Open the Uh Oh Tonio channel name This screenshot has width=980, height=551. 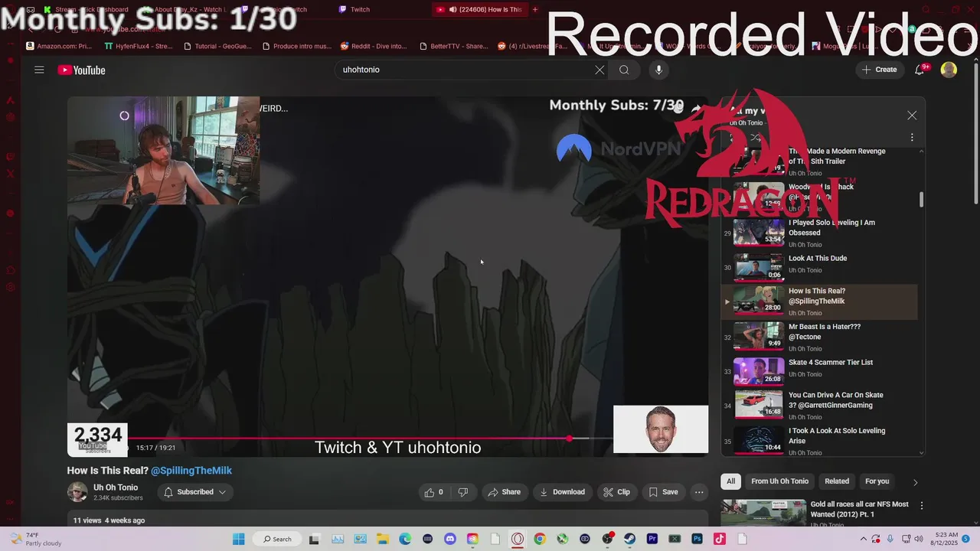(x=116, y=487)
